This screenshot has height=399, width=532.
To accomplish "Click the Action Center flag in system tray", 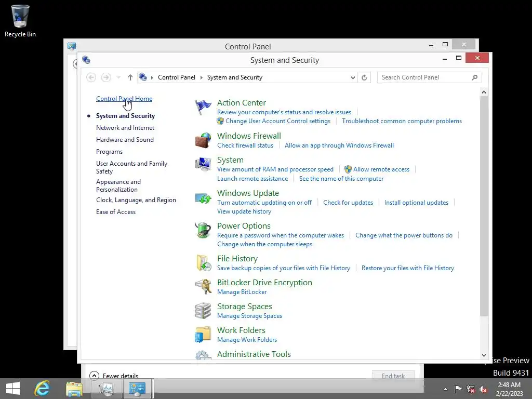I will coord(458,389).
